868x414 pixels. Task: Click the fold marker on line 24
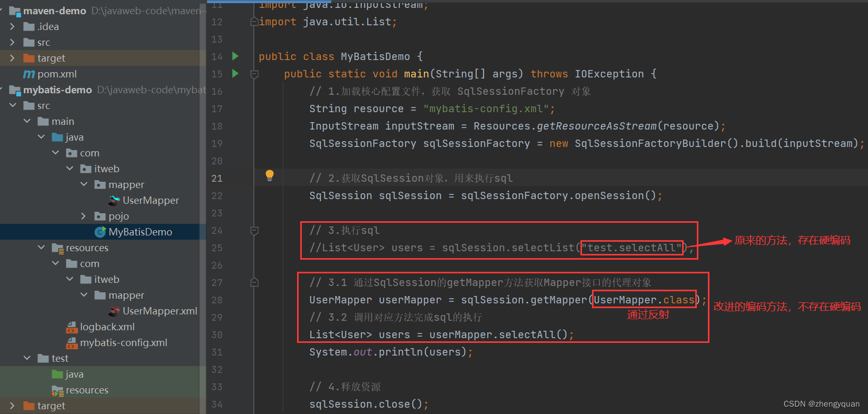pyautogui.click(x=254, y=231)
